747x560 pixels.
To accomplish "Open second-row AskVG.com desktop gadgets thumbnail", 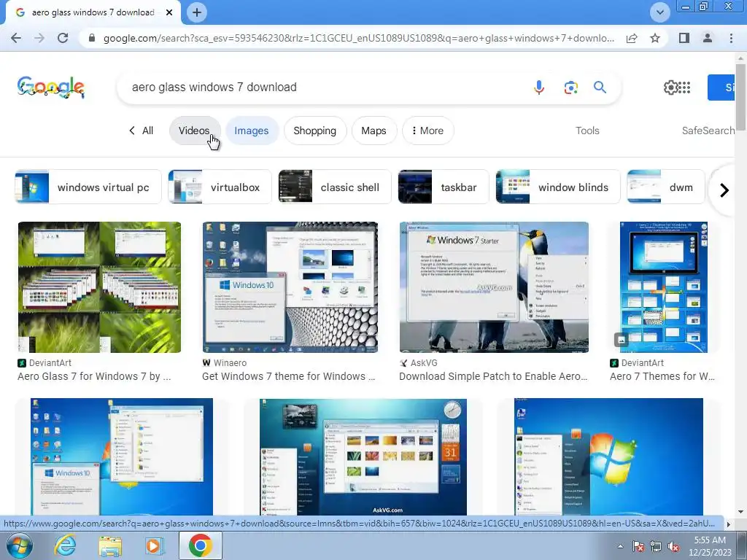I will click(x=363, y=456).
